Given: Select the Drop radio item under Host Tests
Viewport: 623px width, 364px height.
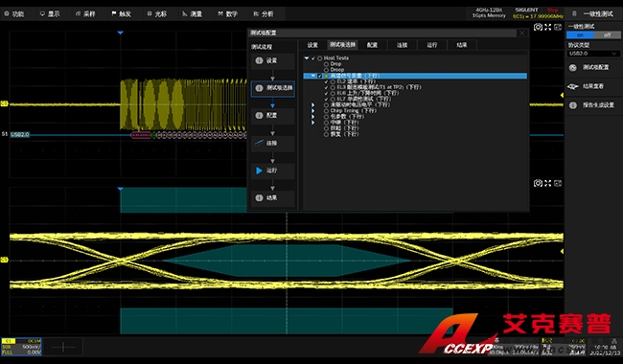Looking at the screenshot, I should 326,64.
